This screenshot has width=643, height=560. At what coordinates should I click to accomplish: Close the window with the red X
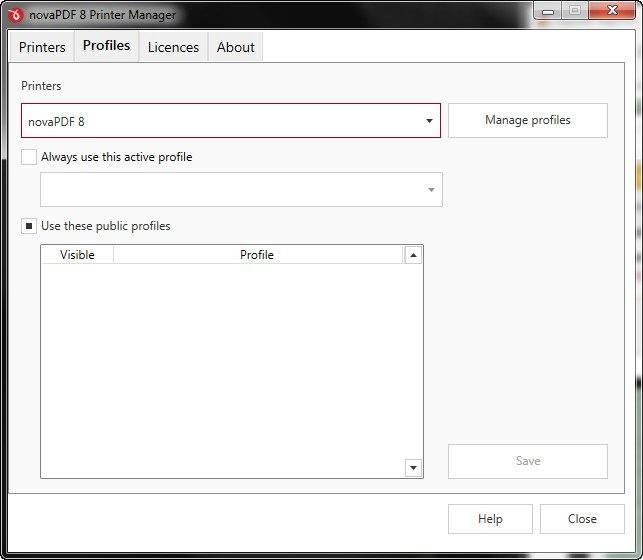[x=612, y=10]
